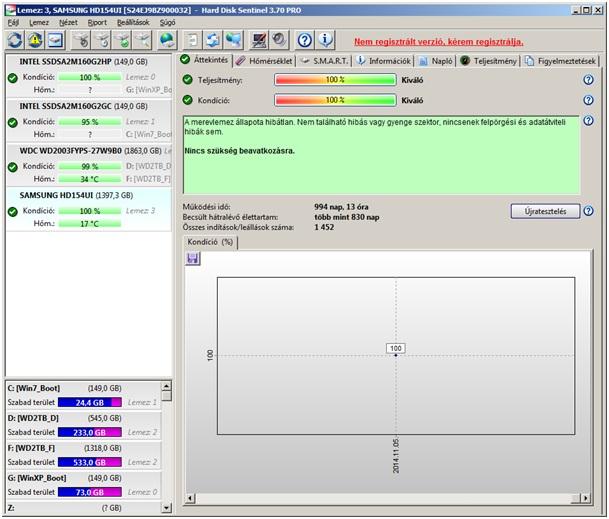The image size is (609, 519).
Task: Click the save icon above the graph
Action: point(192,258)
